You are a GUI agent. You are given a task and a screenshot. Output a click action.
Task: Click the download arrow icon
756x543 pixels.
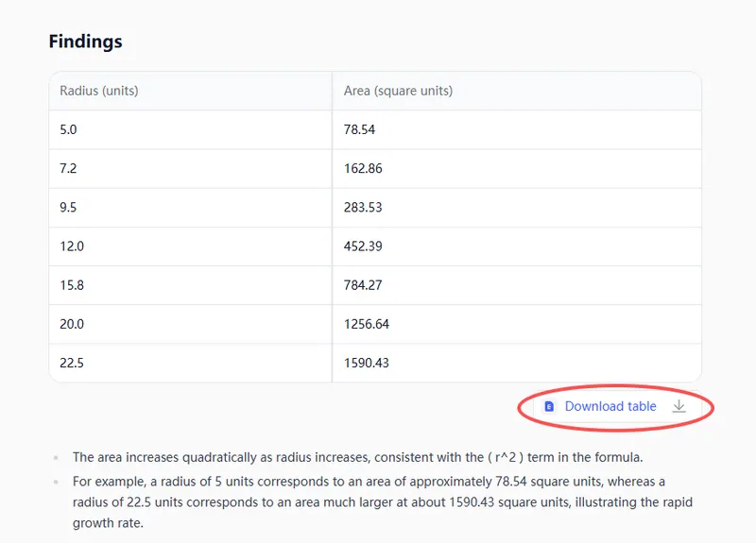tap(679, 406)
